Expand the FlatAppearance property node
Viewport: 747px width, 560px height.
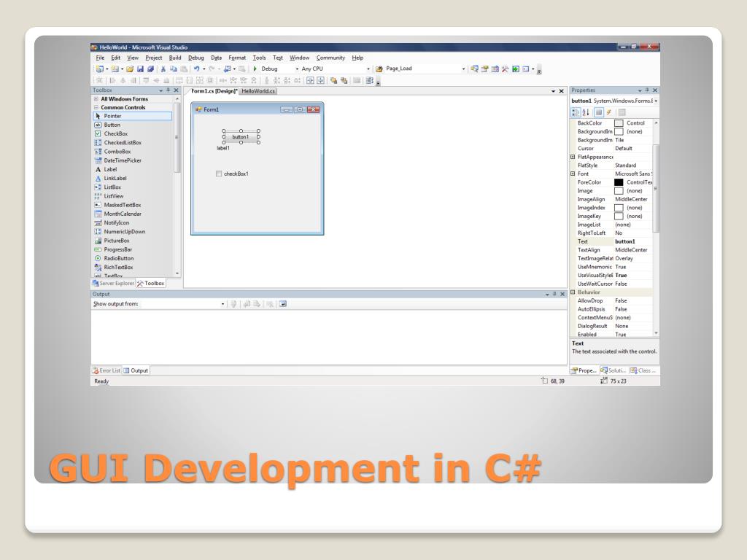[573, 157]
